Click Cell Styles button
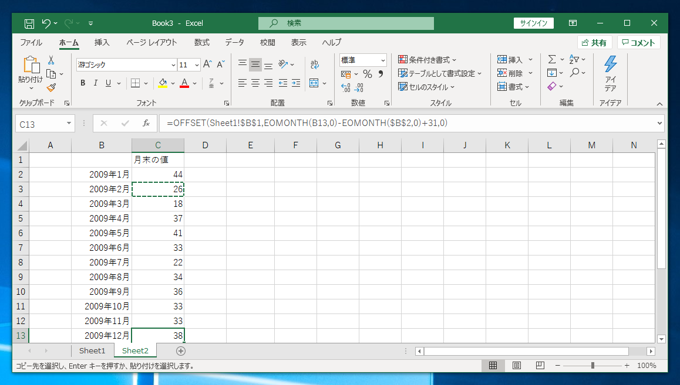 tap(426, 87)
